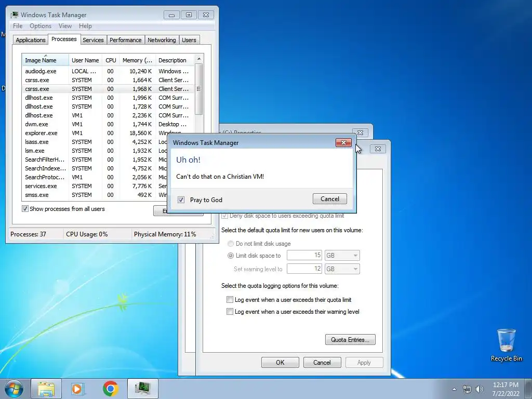The image size is (532, 399).
Task: Open the network tray icon
Action: coord(467,389)
